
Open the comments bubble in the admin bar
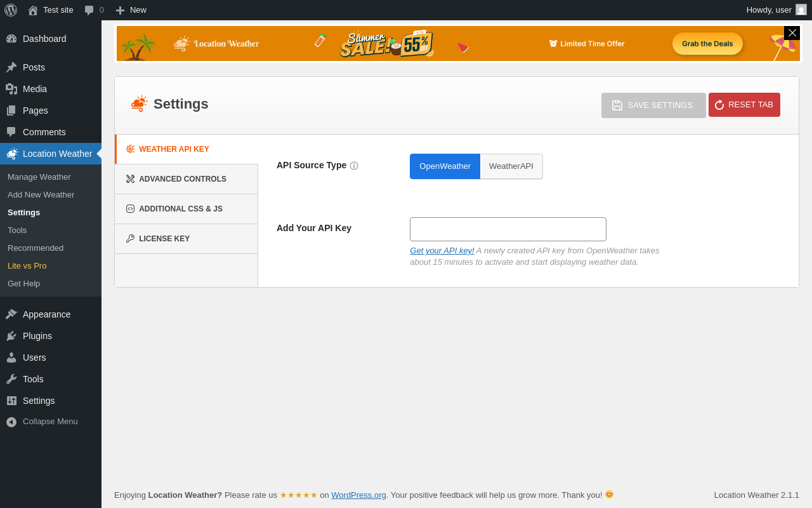tap(94, 10)
